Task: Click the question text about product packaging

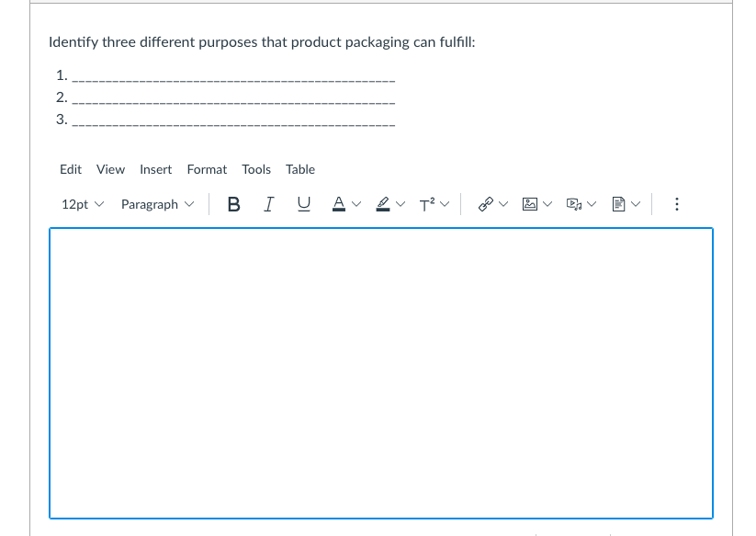Action: pyautogui.click(x=262, y=42)
